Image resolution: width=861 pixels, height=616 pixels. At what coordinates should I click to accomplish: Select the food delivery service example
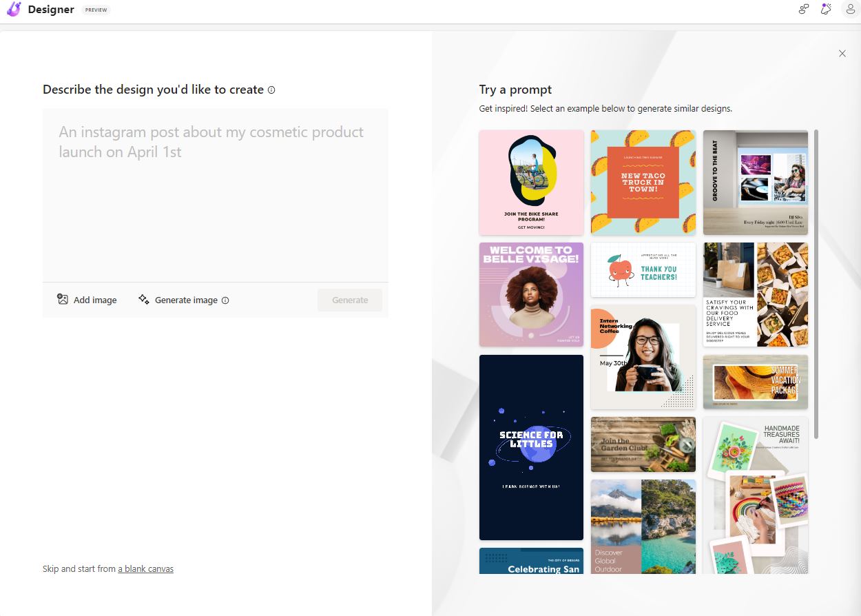click(756, 294)
